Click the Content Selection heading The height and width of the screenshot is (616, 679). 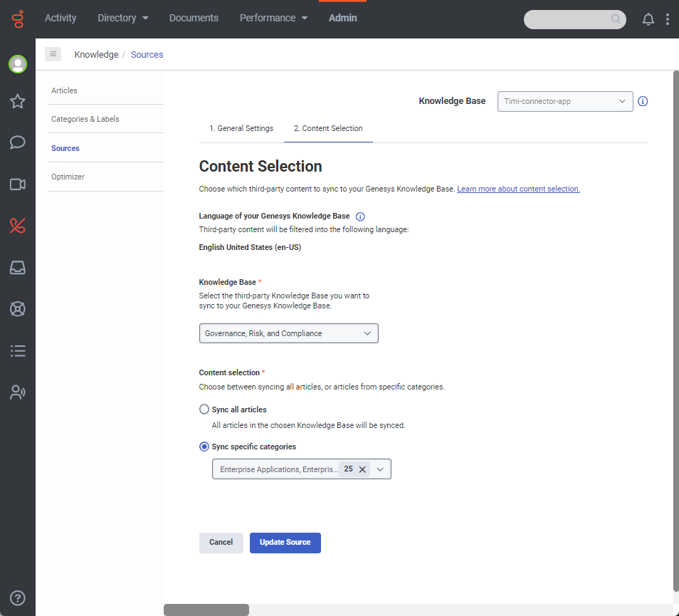260,167
